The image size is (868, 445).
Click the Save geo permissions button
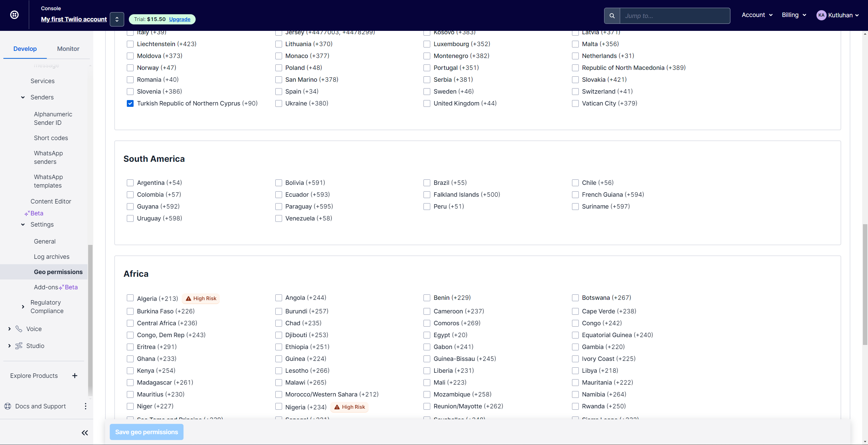coord(146,432)
